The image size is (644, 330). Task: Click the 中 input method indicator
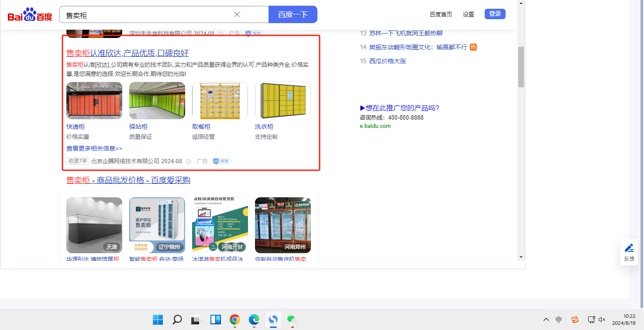(559, 320)
